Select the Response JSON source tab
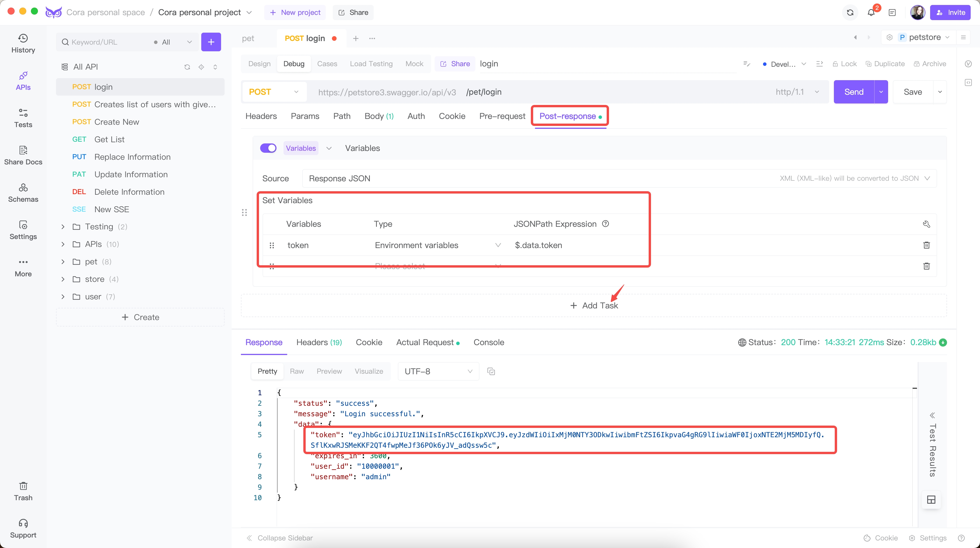Viewport: 980px width, 548px height. pos(340,178)
